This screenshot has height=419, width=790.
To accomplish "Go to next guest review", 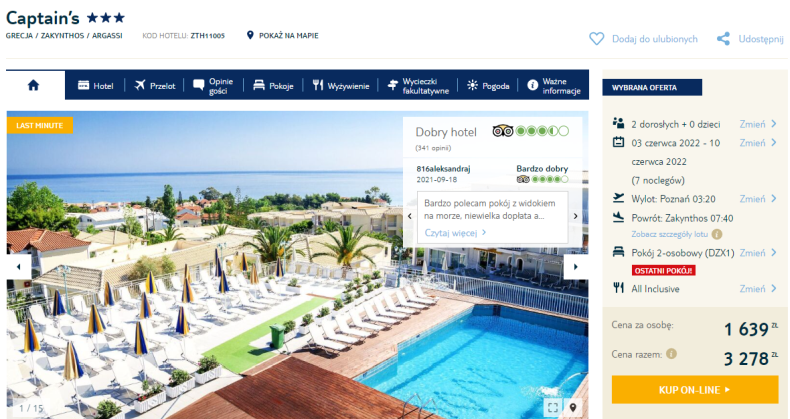I will pyautogui.click(x=575, y=216).
